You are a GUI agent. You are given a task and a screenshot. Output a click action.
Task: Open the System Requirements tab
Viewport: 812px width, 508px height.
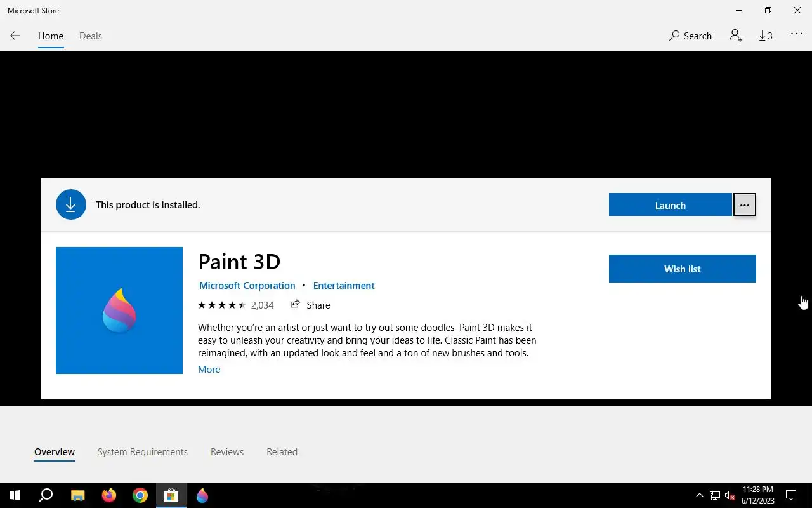pyautogui.click(x=143, y=452)
